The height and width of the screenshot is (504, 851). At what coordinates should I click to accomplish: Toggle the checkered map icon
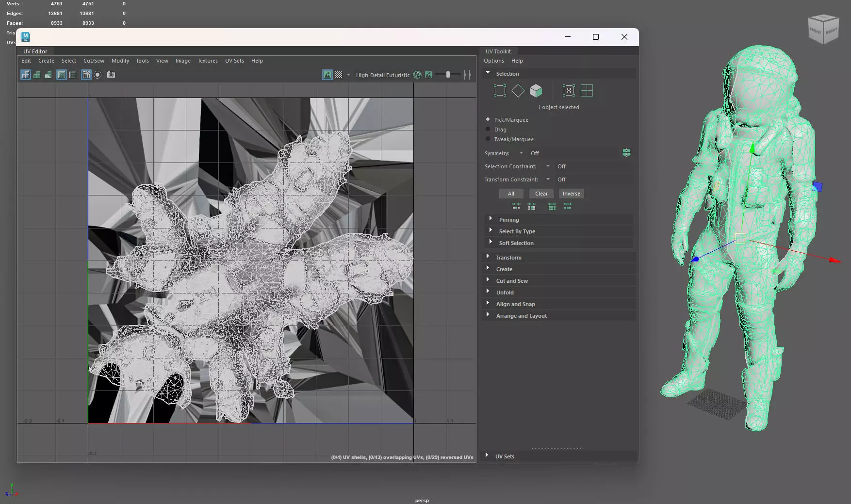click(339, 75)
